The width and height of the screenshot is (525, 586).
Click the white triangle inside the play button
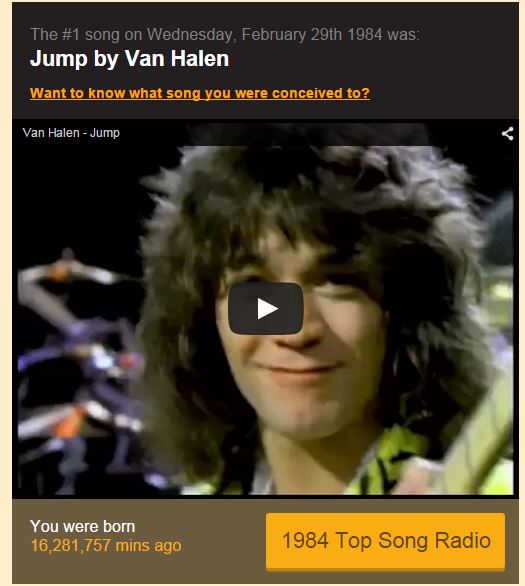coord(267,309)
